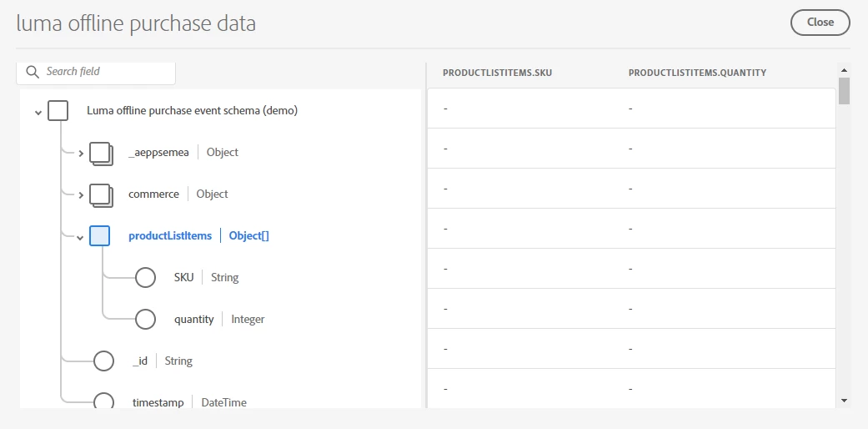
Task: Select the SKU field radio circle
Action: point(145,277)
